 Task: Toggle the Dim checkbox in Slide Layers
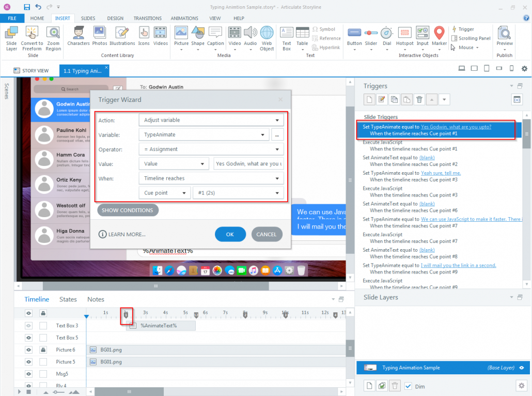click(408, 386)
